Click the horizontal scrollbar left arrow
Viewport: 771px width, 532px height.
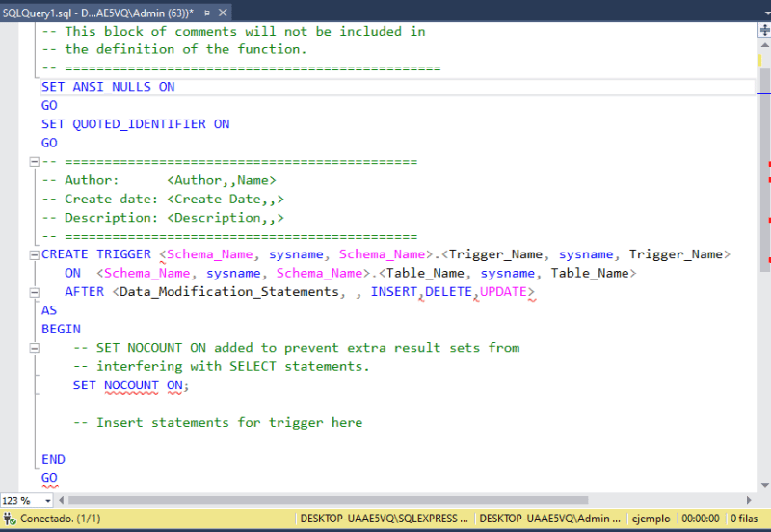tap(62, 500)
